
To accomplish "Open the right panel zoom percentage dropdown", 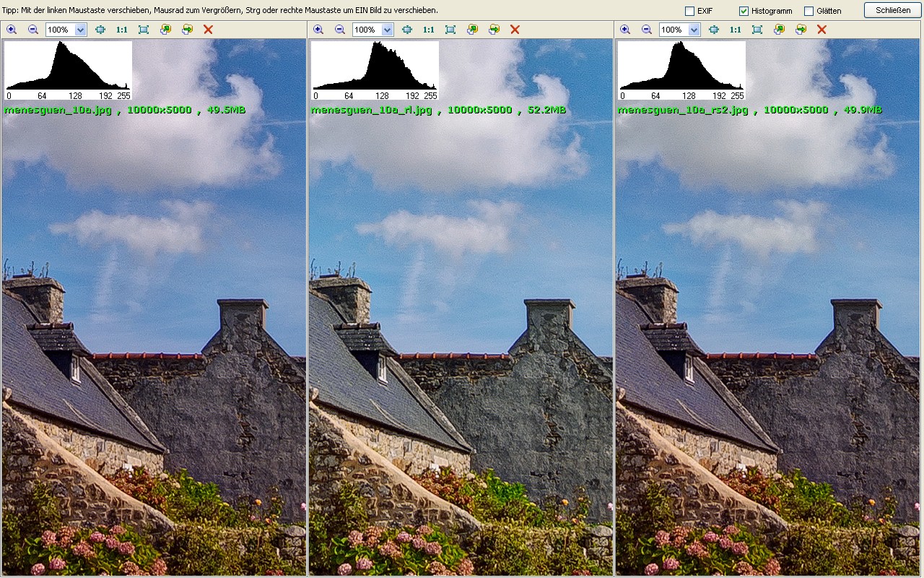I will point(694,30).
